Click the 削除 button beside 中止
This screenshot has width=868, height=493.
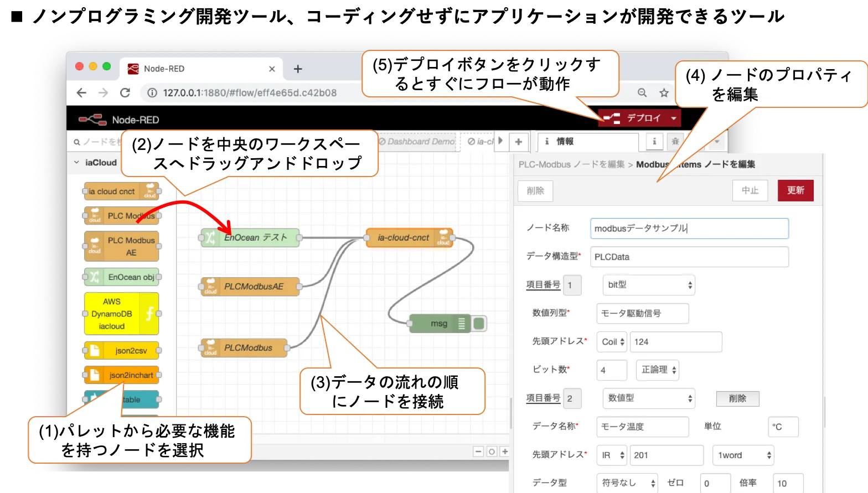point(535,191)
